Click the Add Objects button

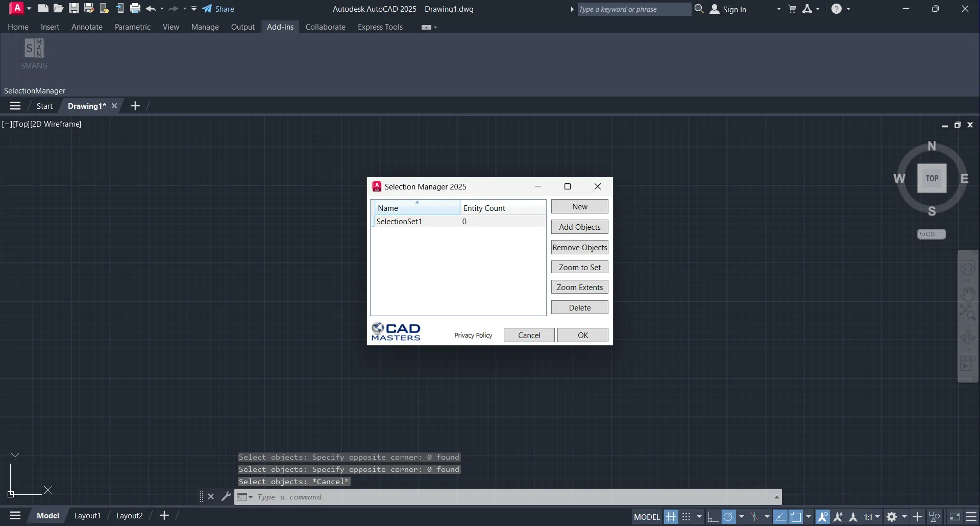coord(579,227)
